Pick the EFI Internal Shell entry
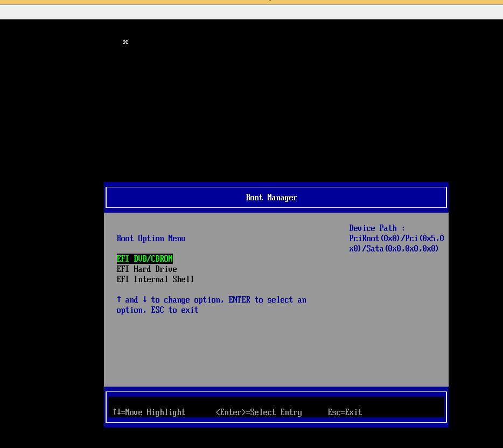 (155, 279)
